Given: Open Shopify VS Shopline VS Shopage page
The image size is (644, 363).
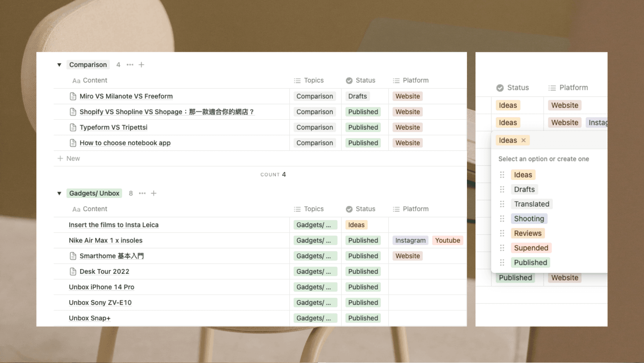Looking at the screenshot, I should tap(167, 112).
